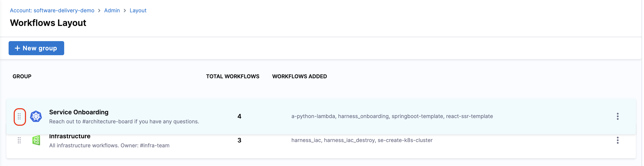Click the GROUP column header
The image size is (644, 166).
click(x=22, y=77)
